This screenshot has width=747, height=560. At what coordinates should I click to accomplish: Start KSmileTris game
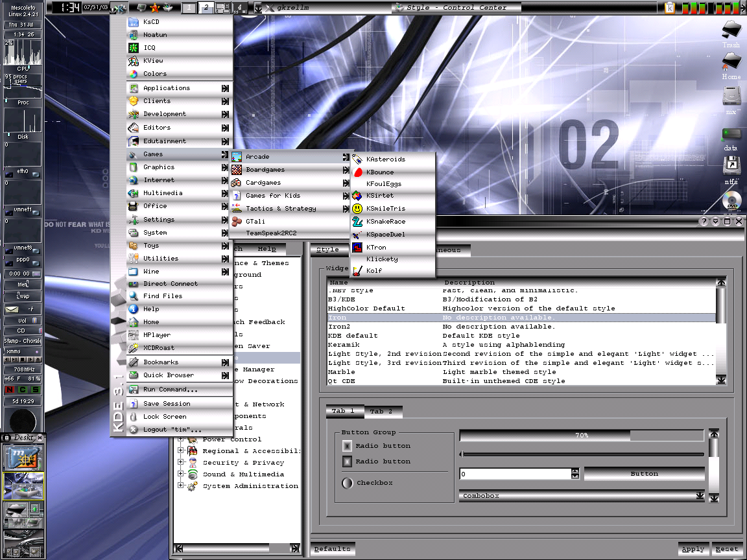click(x=393, y=209)
